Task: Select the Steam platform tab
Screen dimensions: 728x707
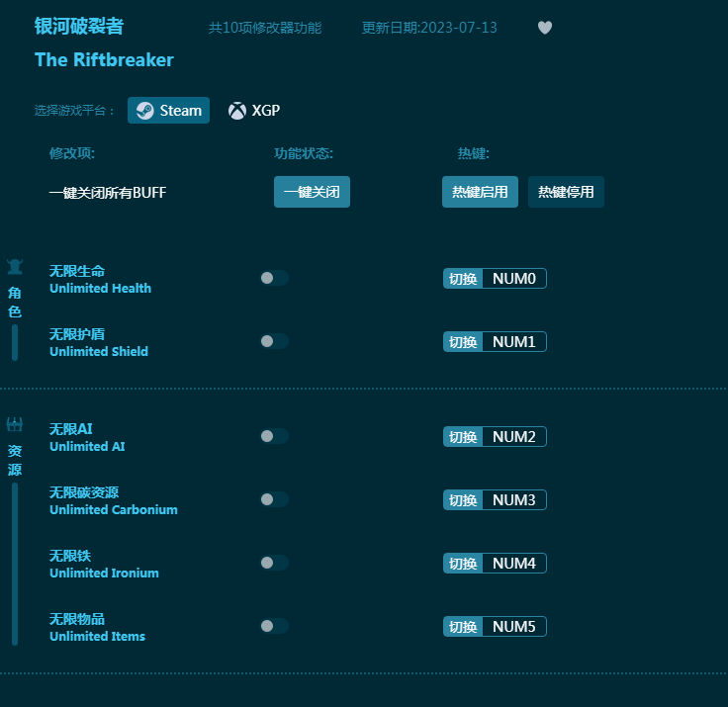Action: [x=168, y=111]
